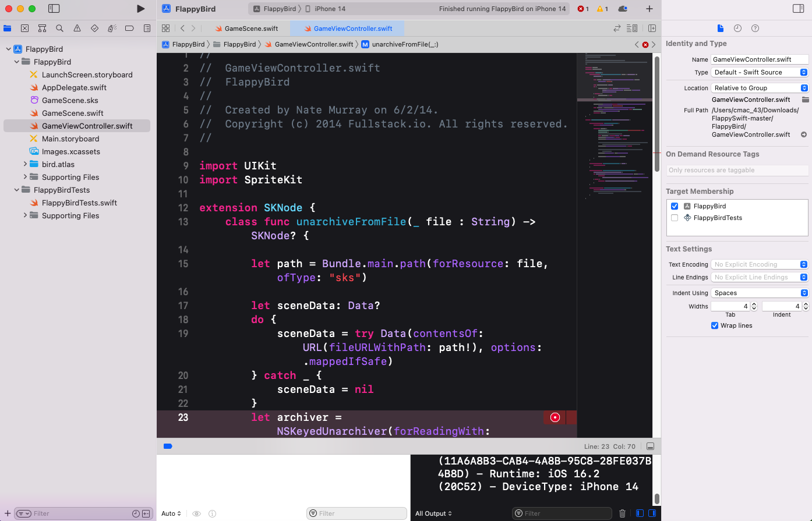This screenshot has width=812, height=521.
Task: Collapse the FlappyBirdTests group
Action: pos(17,190)
